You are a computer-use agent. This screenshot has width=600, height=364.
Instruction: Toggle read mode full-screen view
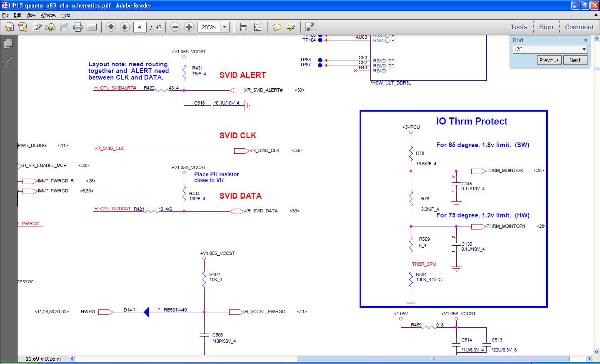click(310, 27)
